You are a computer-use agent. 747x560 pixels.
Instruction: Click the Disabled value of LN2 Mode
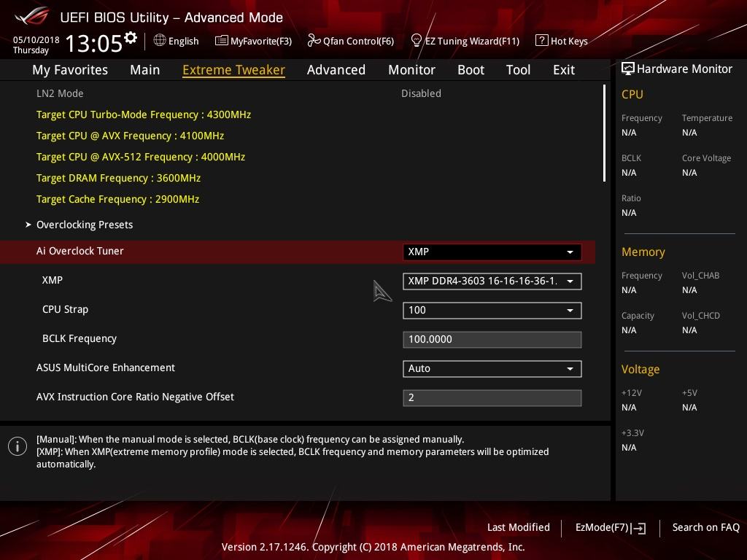coord(421,93)
